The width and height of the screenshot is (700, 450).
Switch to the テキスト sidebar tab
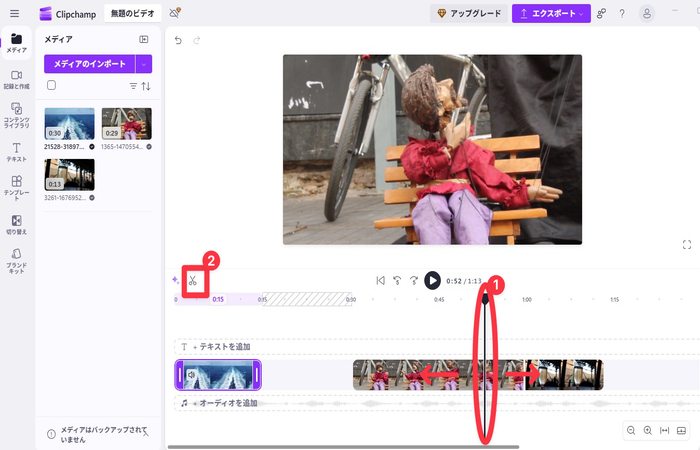(16, 152)
